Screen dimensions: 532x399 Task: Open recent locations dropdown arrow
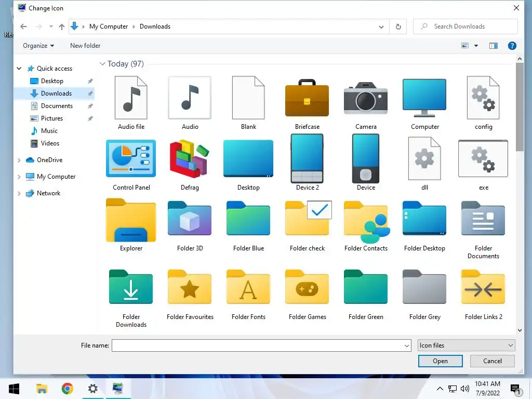tap(51, 26)
